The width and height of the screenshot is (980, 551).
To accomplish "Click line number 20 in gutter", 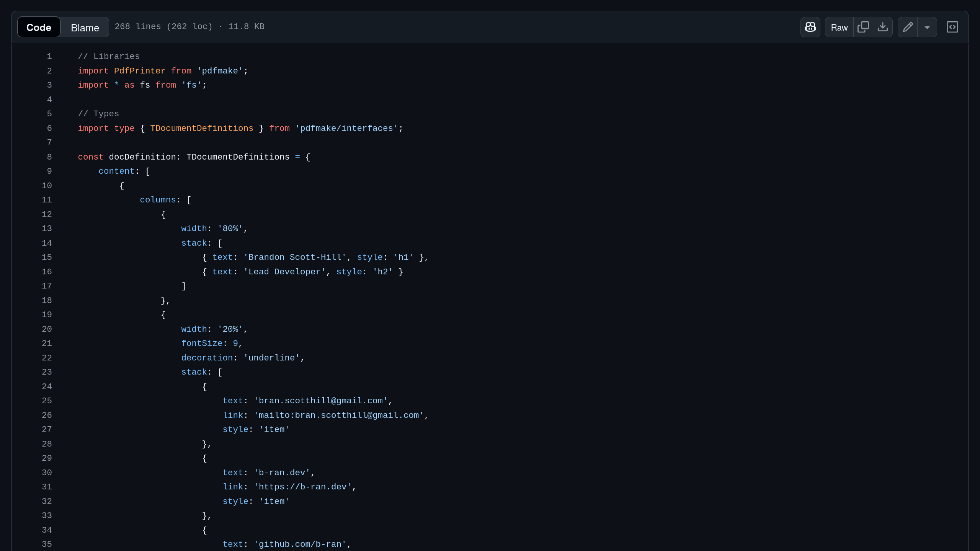I will tap(47, 329).
